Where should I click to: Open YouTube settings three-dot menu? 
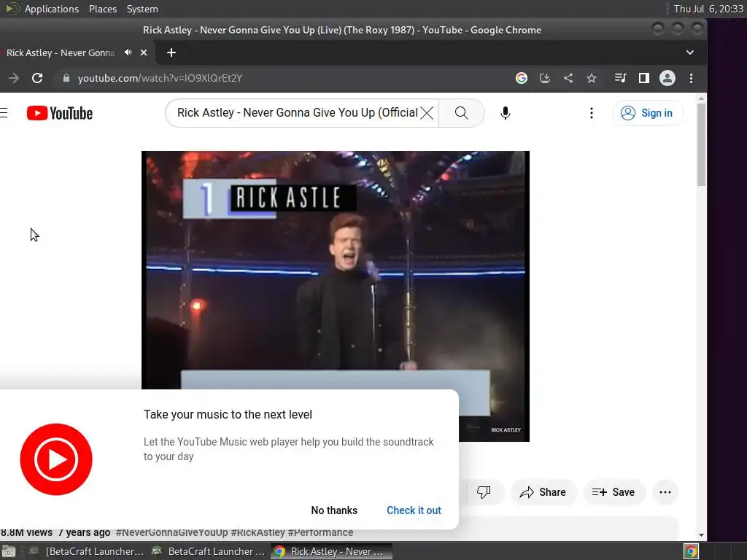(x=591, y=113)
